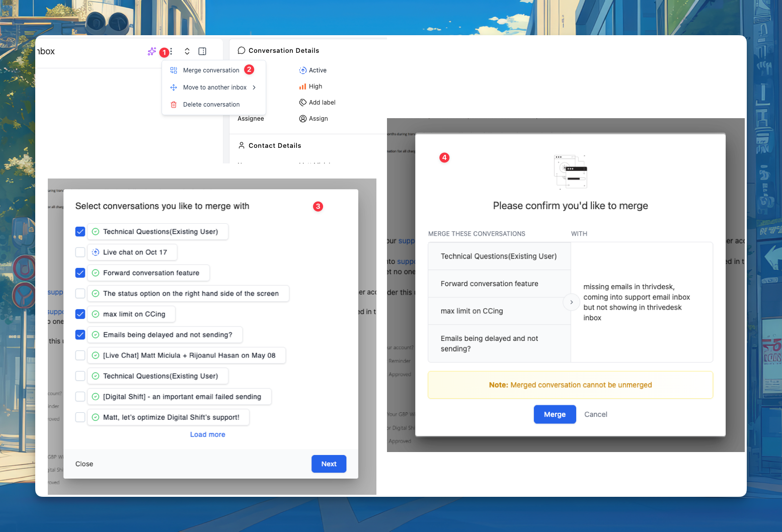Click the Add label tag icon
The image size is (782, 532).
coord(302,103)
